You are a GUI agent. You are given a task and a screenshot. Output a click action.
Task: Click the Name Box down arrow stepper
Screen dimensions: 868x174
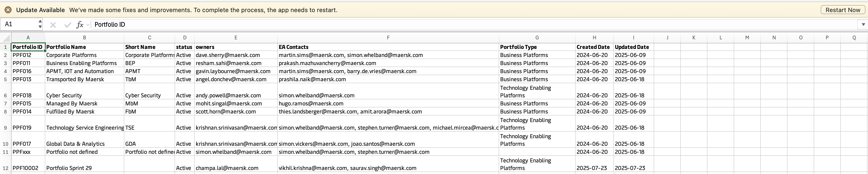click(x=40, y=27)
